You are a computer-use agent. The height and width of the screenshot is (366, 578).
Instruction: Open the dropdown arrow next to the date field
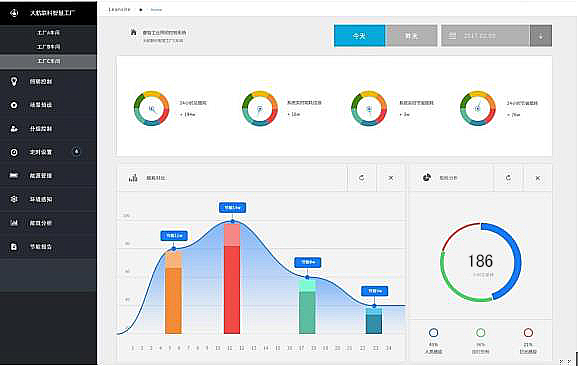(x=541, y=36)
